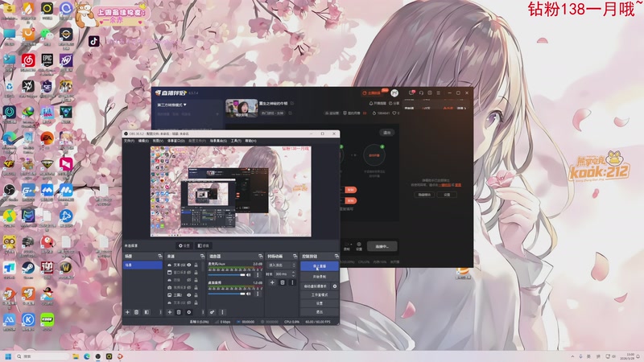Screen dimensions: 644x362
Task: Open the messages icon with red badge in 直播伴侣
Action: coord(411,93)
